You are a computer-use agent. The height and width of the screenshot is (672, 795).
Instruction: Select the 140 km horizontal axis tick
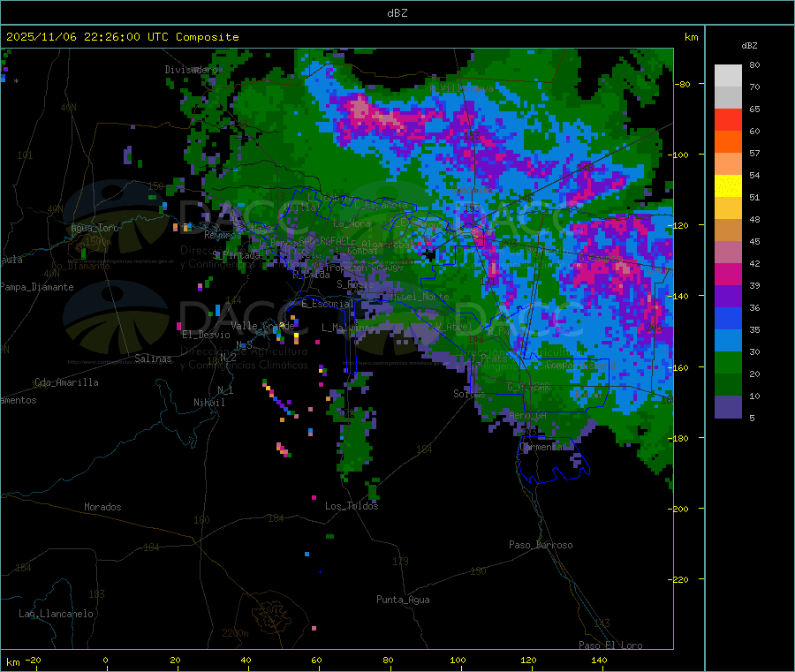[x=599, y=661]
